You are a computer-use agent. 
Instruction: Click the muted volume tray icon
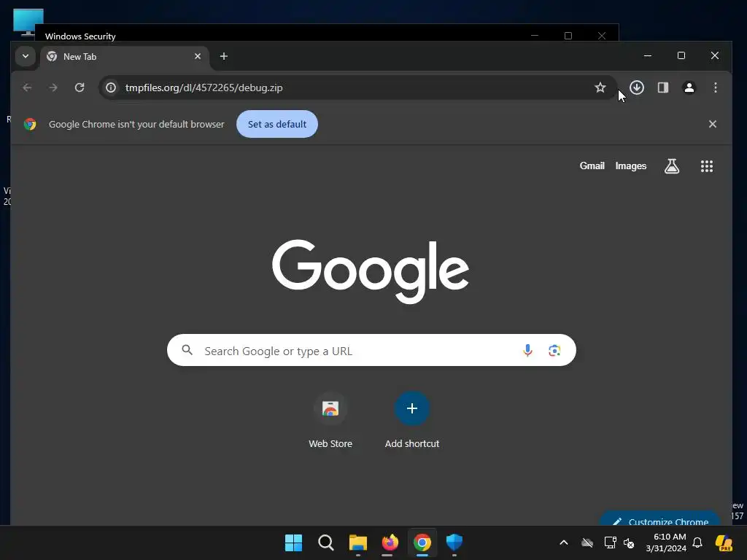629,542
